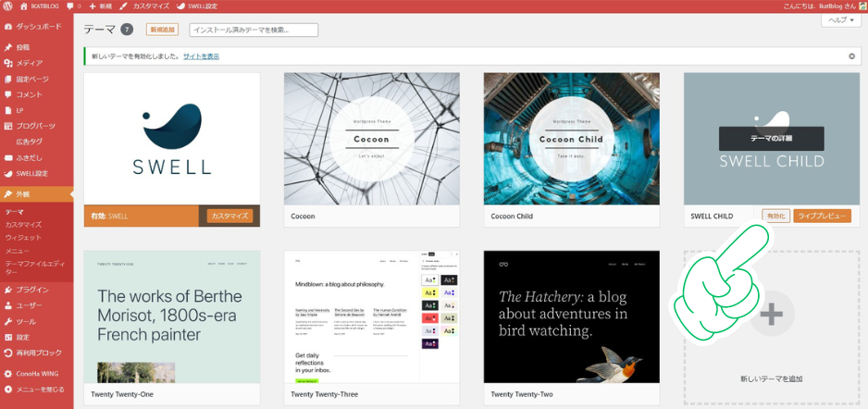The width and height of the screenshot is (868, 409).
Task: Follow the サイトを表示 link in notice
Action: click(201, 56)
